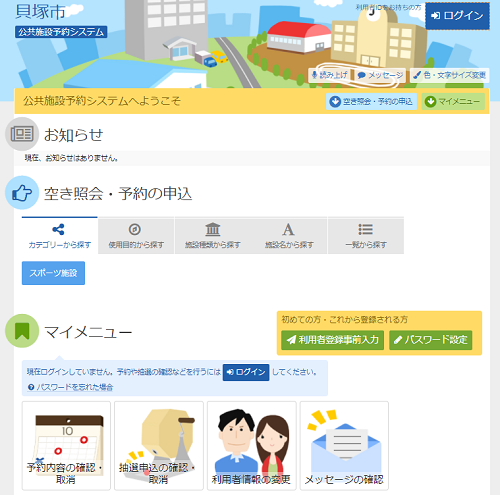This screenshot has height=495, width=500.
Task: Click the list icon on 一覧から探す tab
Action: click(366, 229)
